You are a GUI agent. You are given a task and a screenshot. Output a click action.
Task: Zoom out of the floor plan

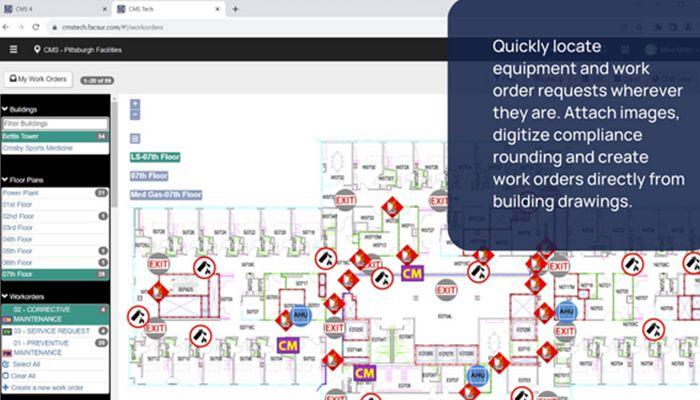[135, 115]
